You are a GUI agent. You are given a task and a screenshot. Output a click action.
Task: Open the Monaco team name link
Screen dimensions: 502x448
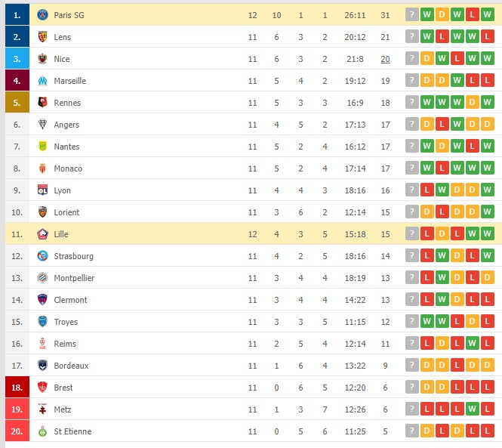tap(68, 168)
